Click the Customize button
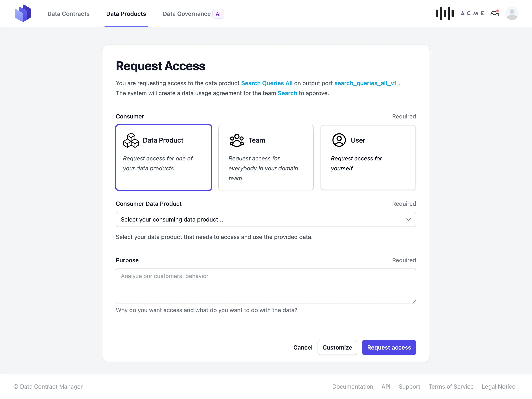Screen dimensions: 532x399 point(337,347)
